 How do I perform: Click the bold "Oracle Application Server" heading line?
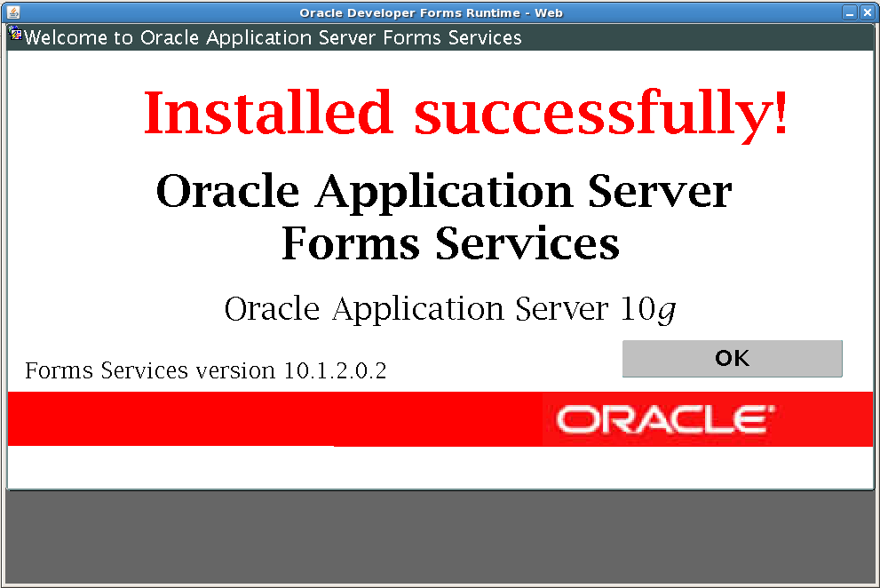click(x=444, y=192)
